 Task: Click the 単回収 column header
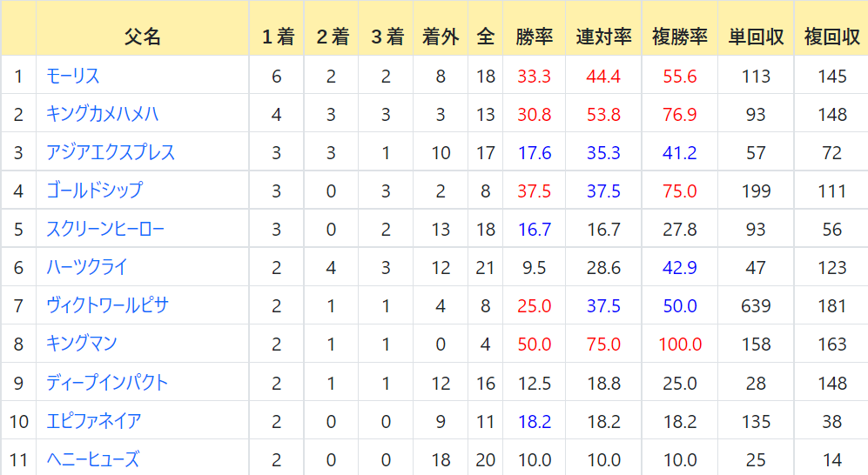click(756, 37)
